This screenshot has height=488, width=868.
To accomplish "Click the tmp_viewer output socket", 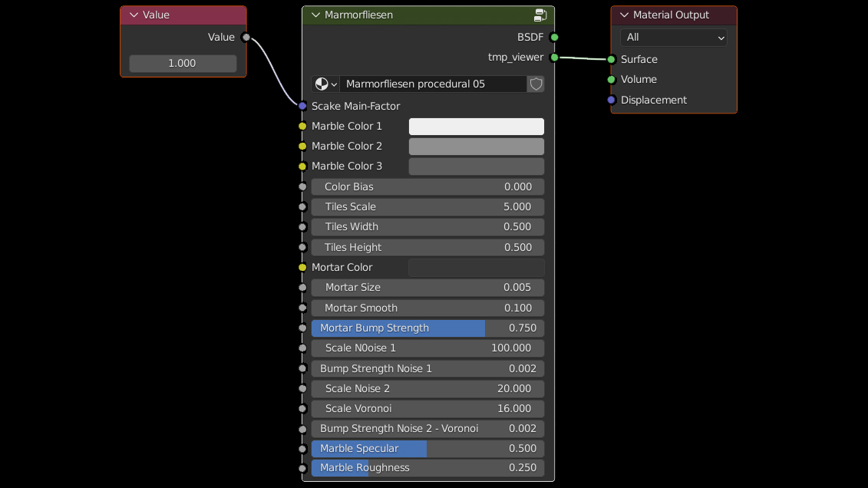I will tap(554, 57).
